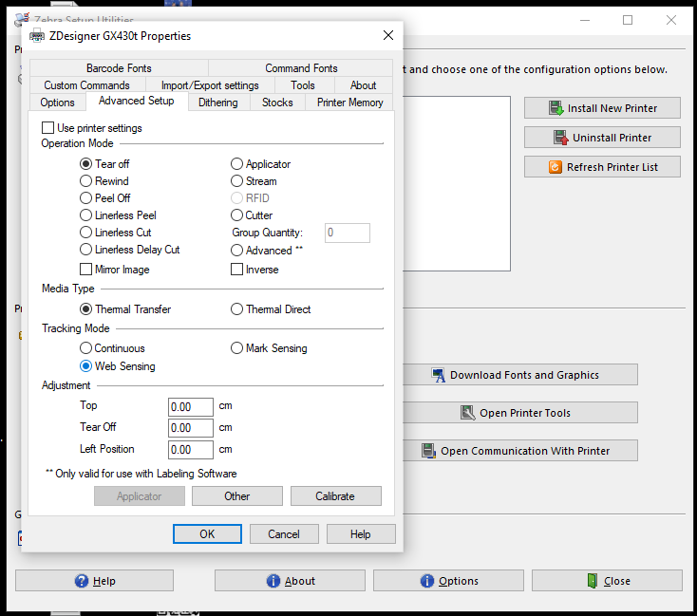
Task: Check the Mirror Image option
Action: pyautogui.click(x=86, y=270)
